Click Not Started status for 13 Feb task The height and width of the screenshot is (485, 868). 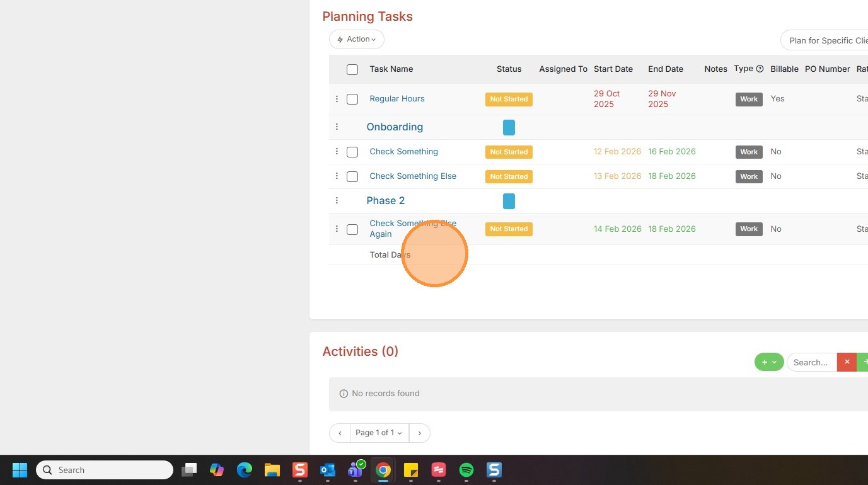(509, 176)
